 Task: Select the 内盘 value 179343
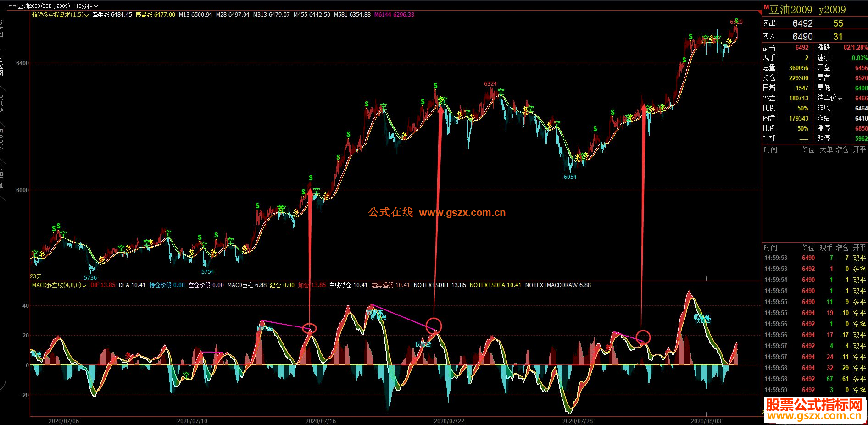[799, 118]
